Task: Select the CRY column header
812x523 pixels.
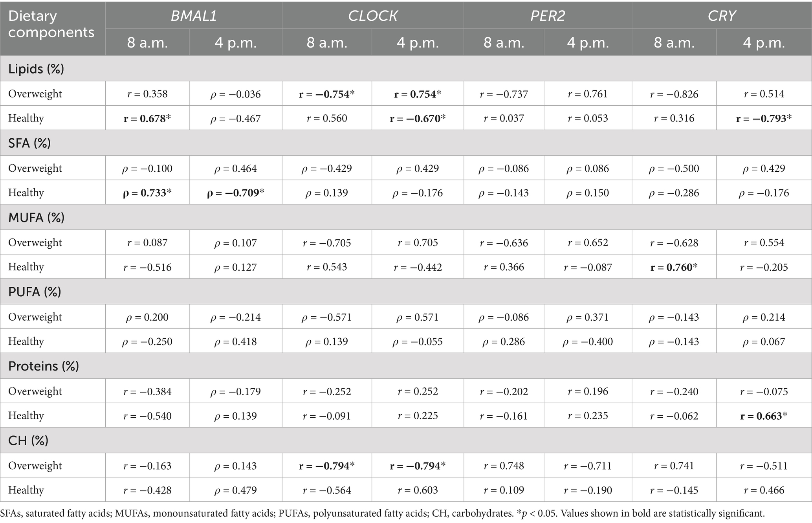Action: pyautogui.click(x=721, y=16)
